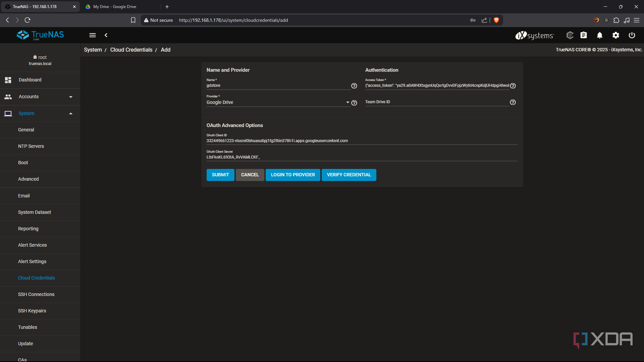Show help for the Provider field
Viewport: 644px width, 362px height.
tap(354, 103)
